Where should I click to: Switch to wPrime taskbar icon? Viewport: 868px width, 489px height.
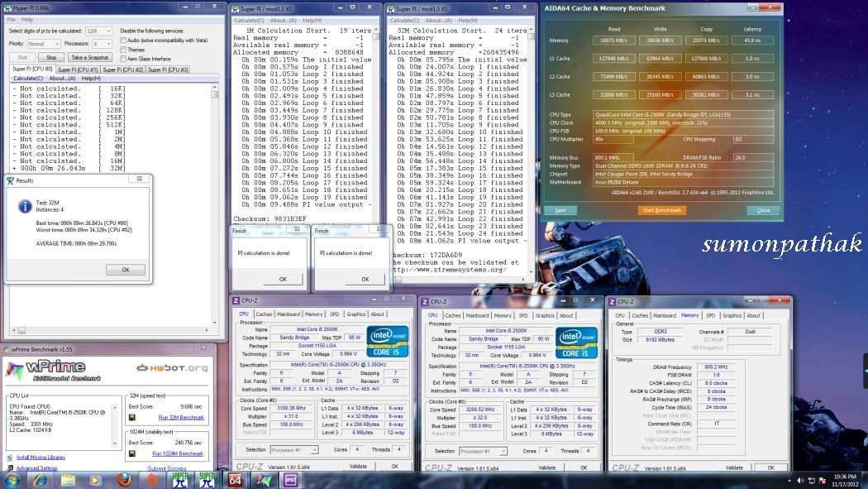point(263,480)
